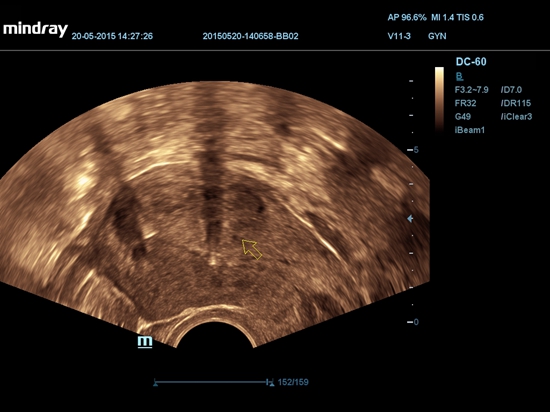
Task: Click the focus position arrow on depth scale
Action: (x=410, y=219)
